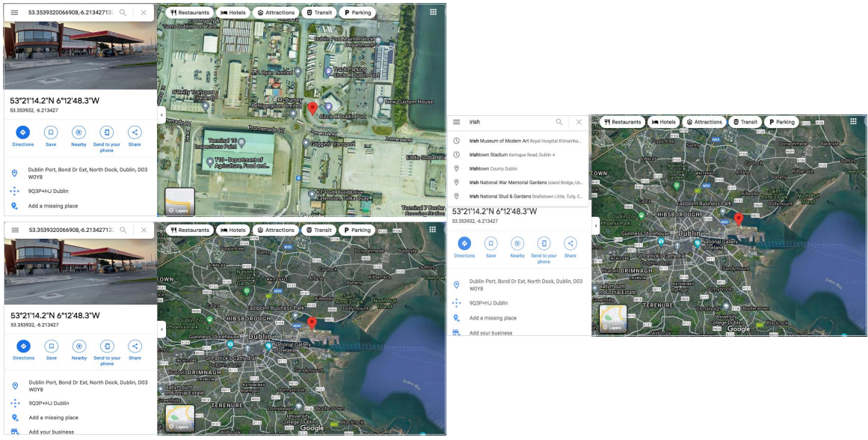Show Parking on the bottom-left city map
868x440 pixels.
tap(357, 230)
